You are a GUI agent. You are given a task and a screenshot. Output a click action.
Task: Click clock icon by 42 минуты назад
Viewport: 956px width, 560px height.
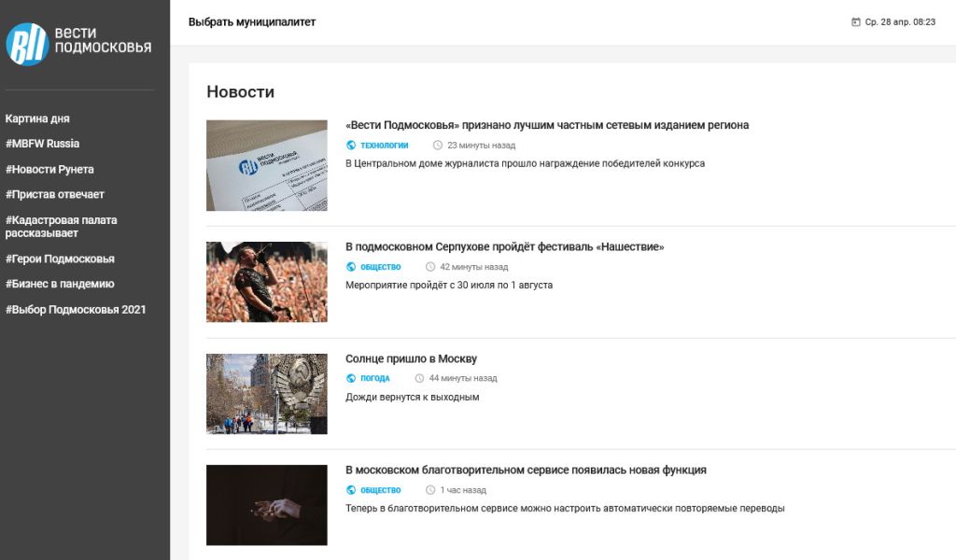[429, 267]
